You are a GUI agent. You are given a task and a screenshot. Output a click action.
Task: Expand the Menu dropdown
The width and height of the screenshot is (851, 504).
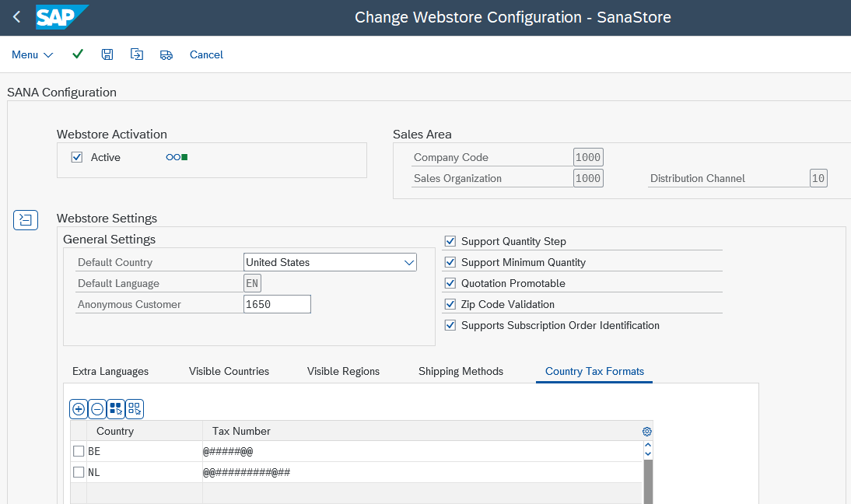pos(32,54)
